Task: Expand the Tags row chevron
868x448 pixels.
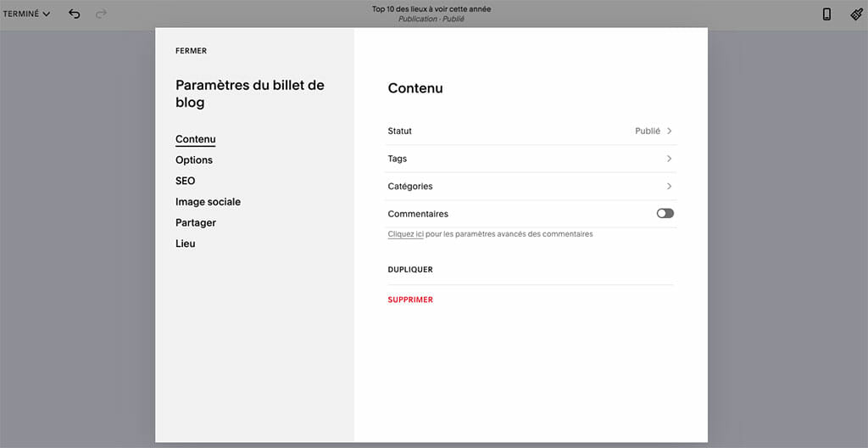Action: click(670, 159)
